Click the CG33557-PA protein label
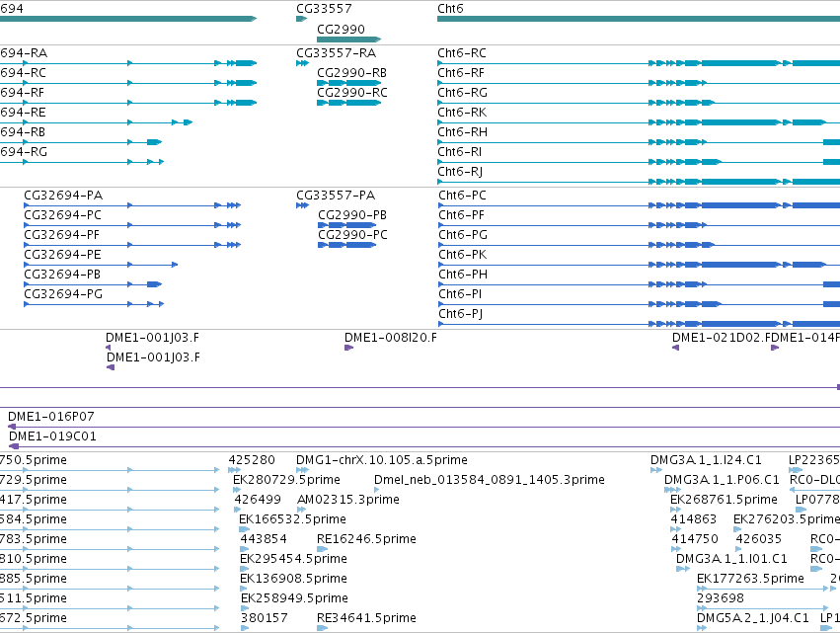This screenshot has width=840, height=633. tap(336, 196)
